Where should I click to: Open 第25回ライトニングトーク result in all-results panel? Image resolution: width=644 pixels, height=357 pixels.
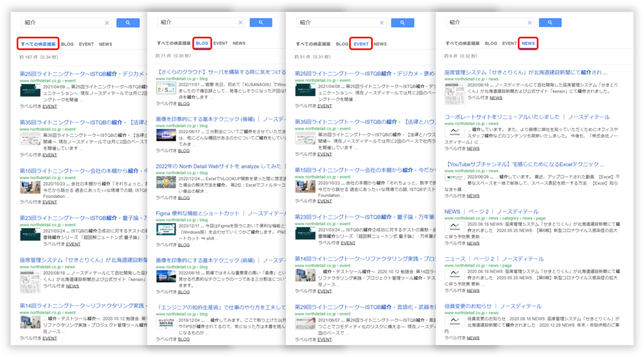point(84,74)
